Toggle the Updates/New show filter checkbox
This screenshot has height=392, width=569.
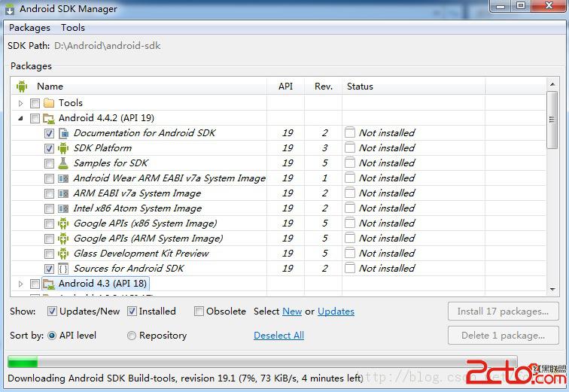[52, 311]
